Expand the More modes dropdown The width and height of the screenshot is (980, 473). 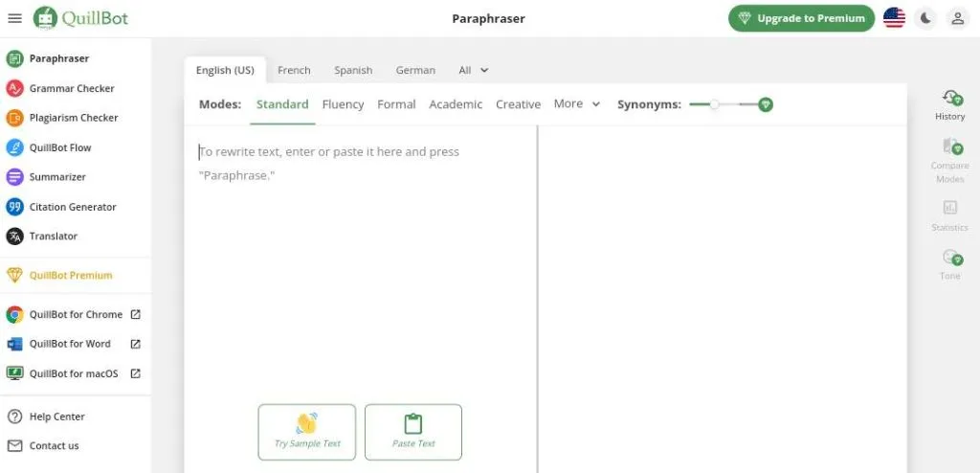tap(577, 104)
